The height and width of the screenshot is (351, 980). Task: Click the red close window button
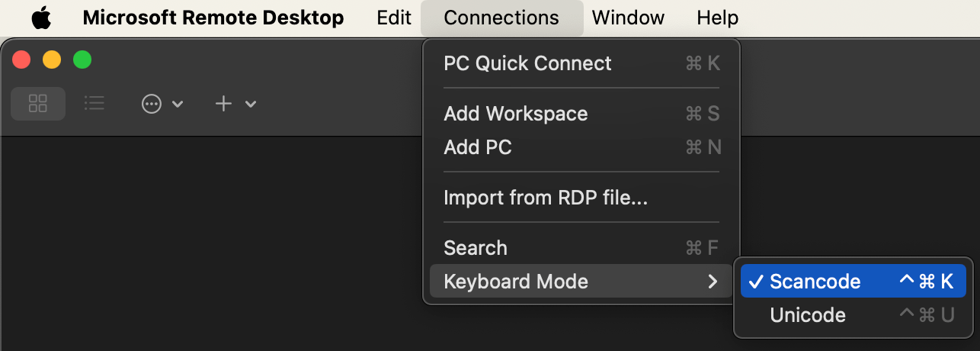click(x=21, y=60)
